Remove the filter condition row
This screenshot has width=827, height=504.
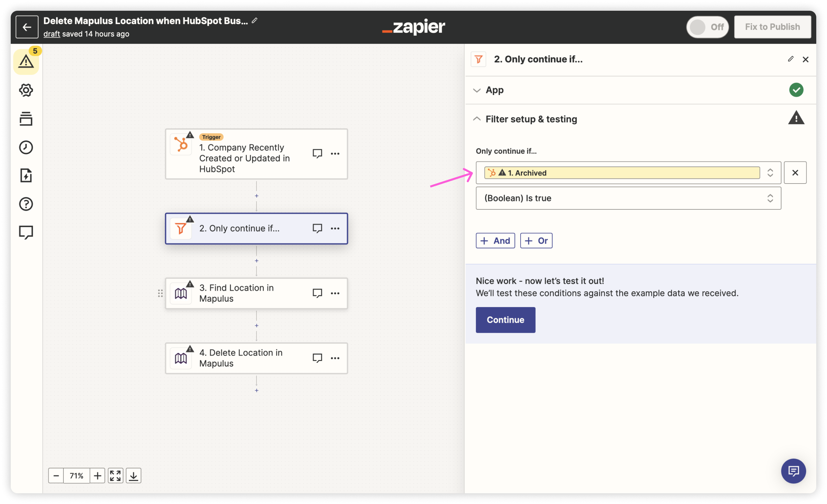click(x=795, y=173)
